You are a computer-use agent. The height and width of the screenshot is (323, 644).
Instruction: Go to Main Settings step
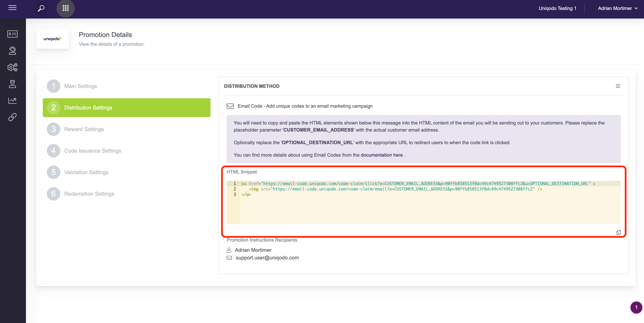pyautogui.click(x=80, y=86)
